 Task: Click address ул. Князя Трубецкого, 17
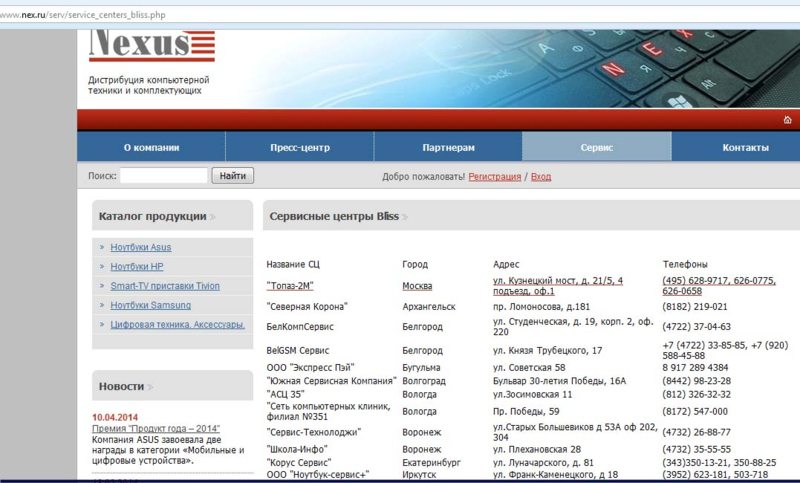click(x=547, y=350)
